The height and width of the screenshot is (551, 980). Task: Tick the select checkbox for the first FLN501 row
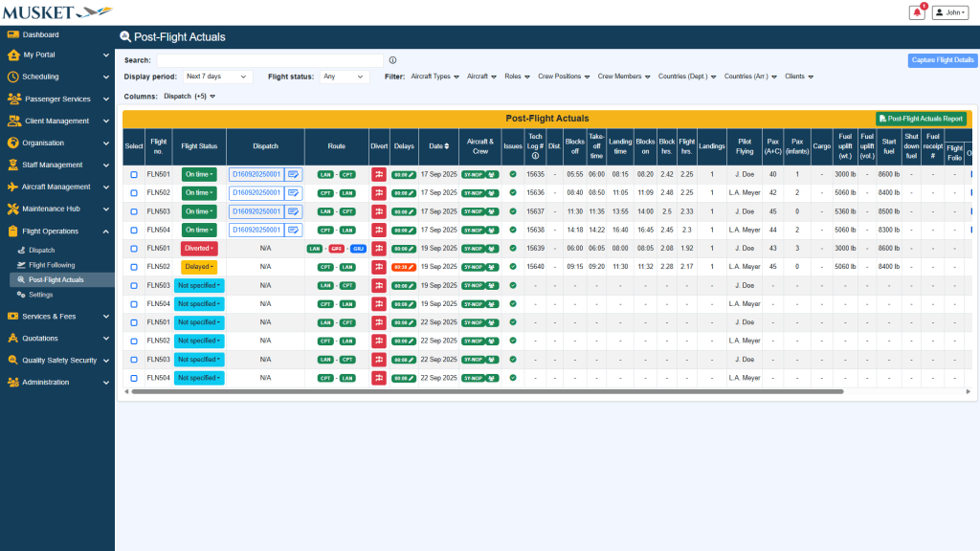click(x=134, y=175)
